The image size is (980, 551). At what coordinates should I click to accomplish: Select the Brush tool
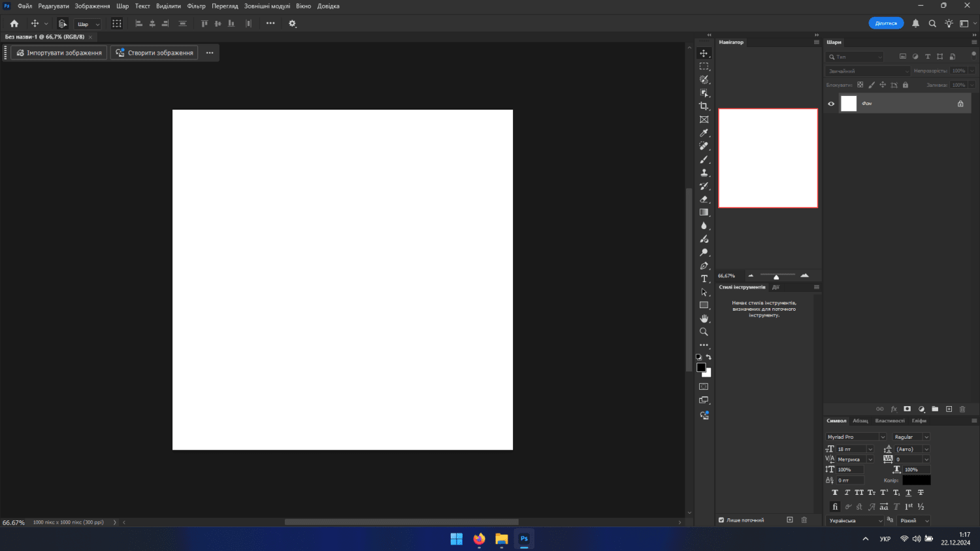(x=704, y=159)
